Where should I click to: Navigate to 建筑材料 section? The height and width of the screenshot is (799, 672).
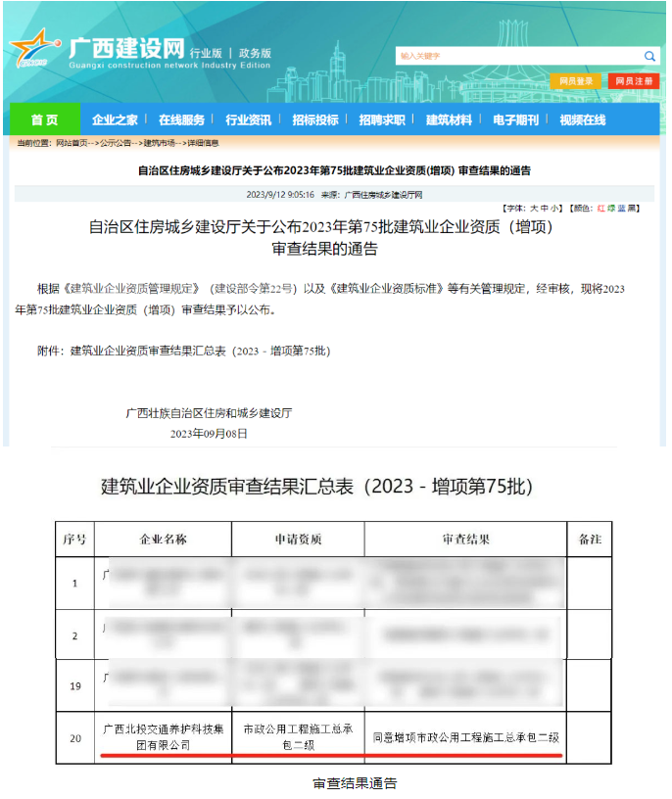(449, 119)
